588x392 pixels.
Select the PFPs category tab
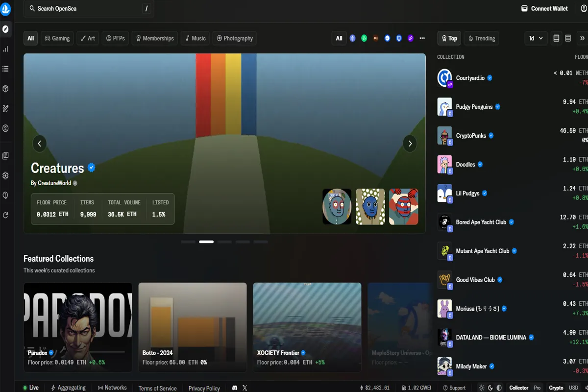click(x=116, y=38)
